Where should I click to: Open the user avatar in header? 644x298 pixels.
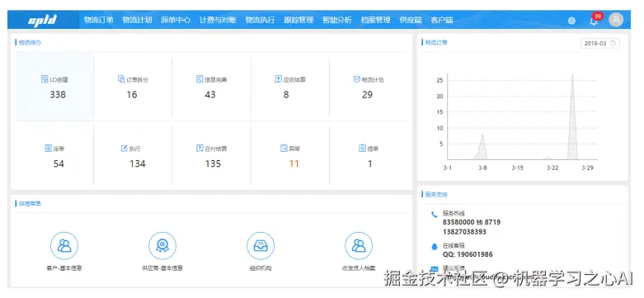point(616,20)
